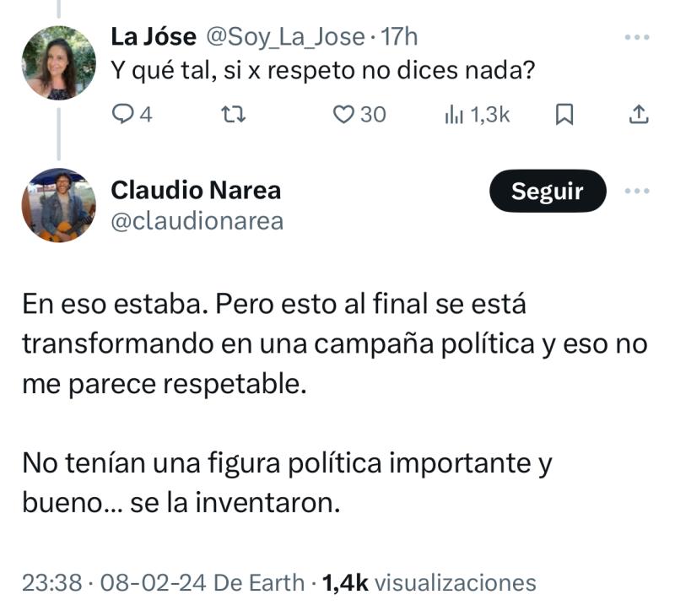
Task: Open more options on Claudio Narea's tweet
Action: [639, 191]
